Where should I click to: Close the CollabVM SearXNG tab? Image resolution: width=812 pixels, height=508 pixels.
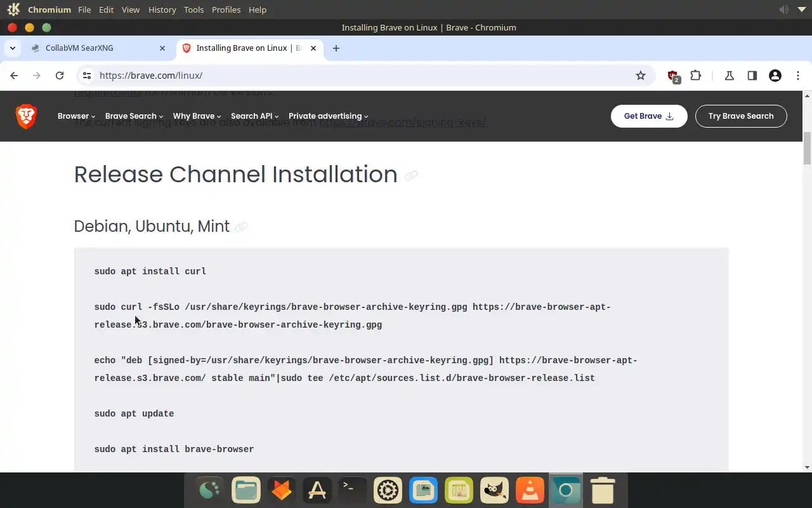(x=162, y=48)
